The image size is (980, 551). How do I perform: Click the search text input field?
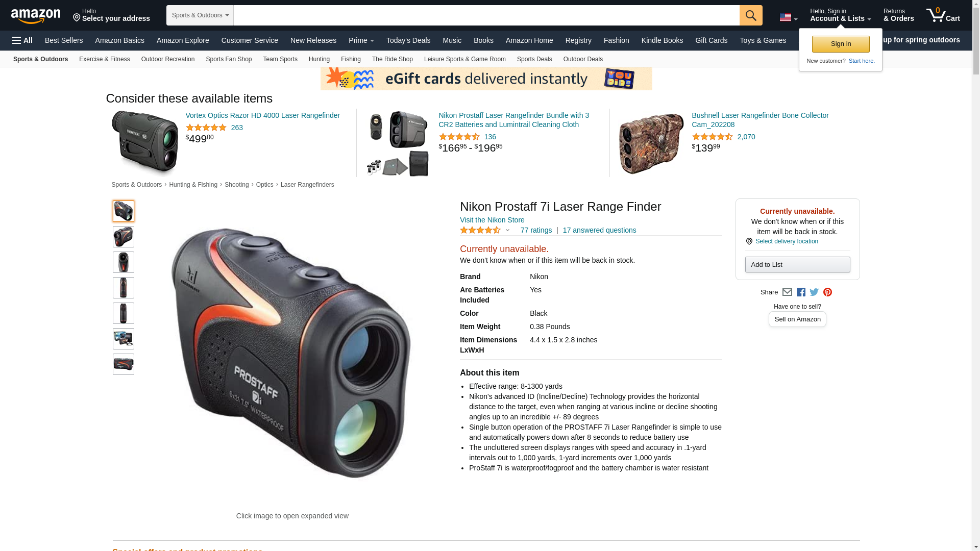tap(486, 15)
